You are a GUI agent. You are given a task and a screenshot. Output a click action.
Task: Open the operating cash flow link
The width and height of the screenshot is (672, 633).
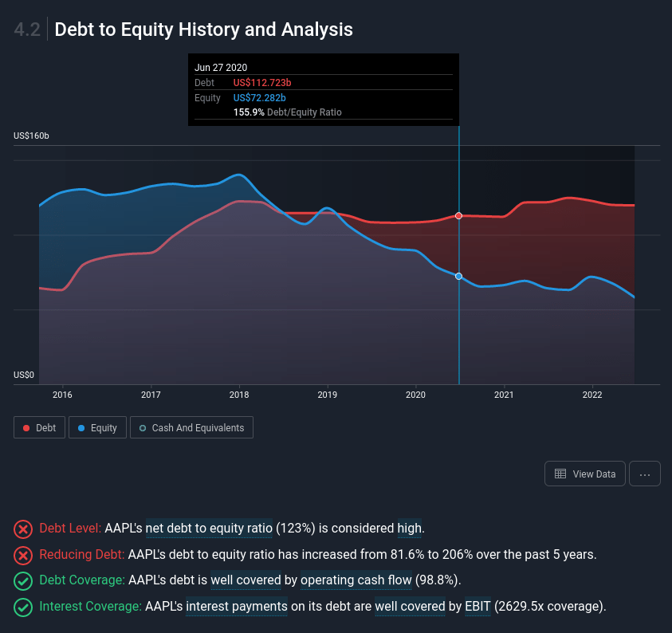pos(356,580)
